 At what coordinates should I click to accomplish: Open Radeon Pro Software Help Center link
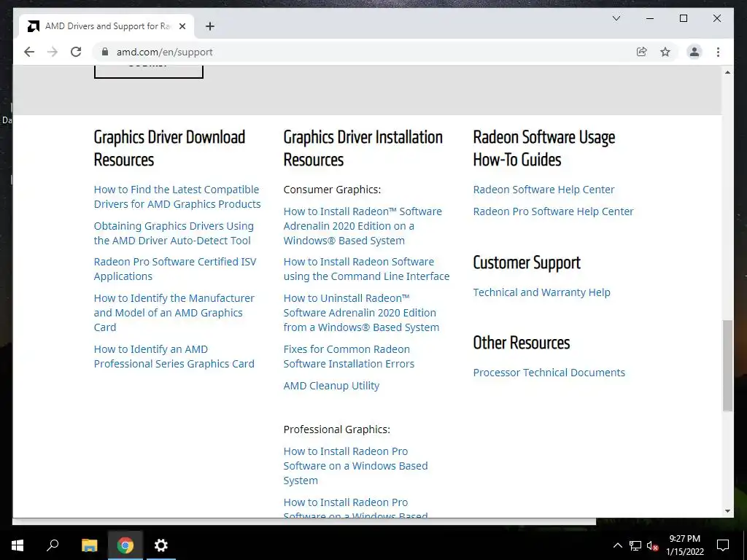553,211
